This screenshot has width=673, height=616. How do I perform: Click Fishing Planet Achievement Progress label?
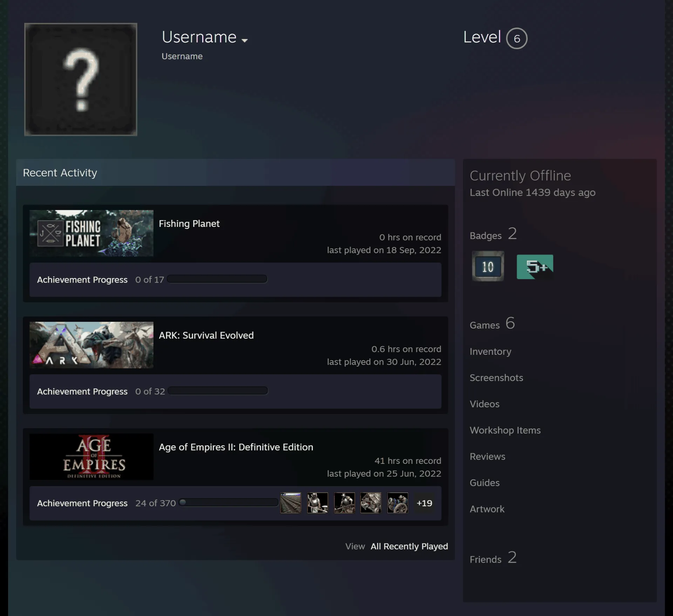tap(82, 280)
